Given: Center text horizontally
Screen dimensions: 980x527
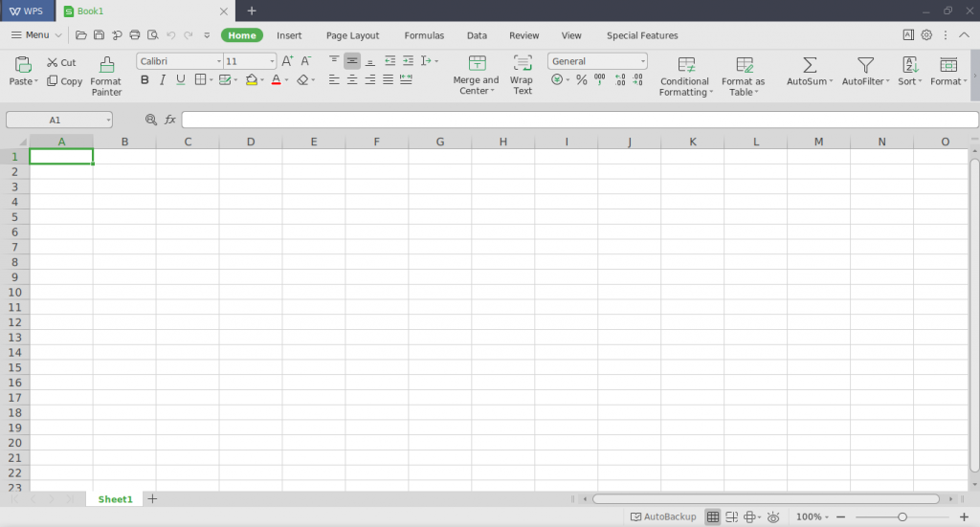Looking at the screenshot, I should pos(352,79).
